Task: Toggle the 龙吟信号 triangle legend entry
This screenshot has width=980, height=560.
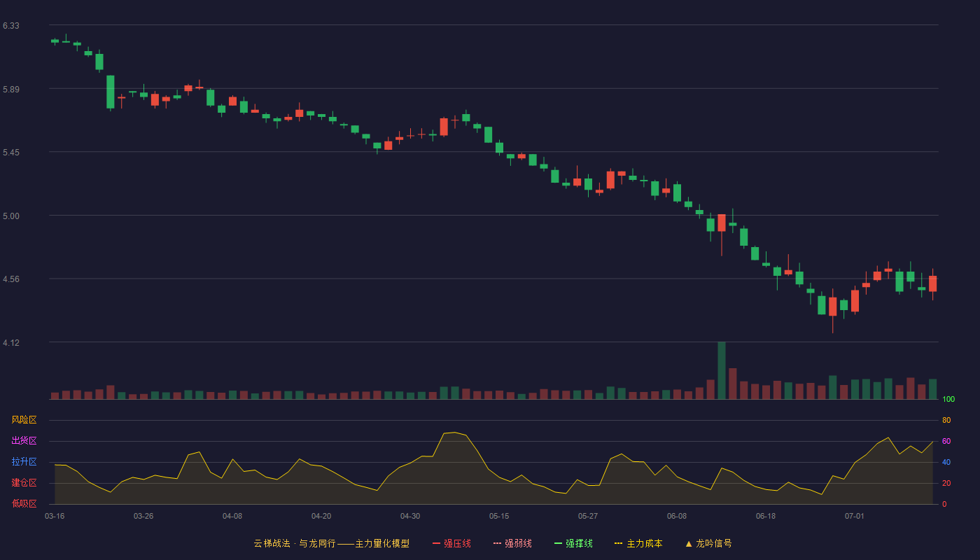Action: click(x=708, y=543)
